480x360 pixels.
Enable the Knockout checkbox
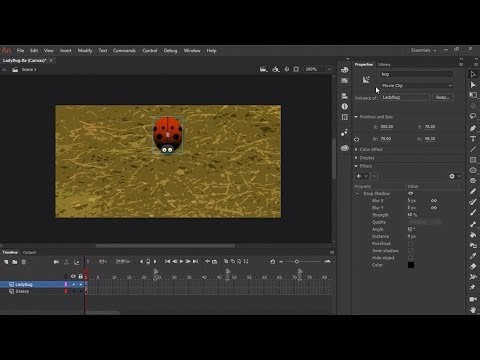point(410,243)
